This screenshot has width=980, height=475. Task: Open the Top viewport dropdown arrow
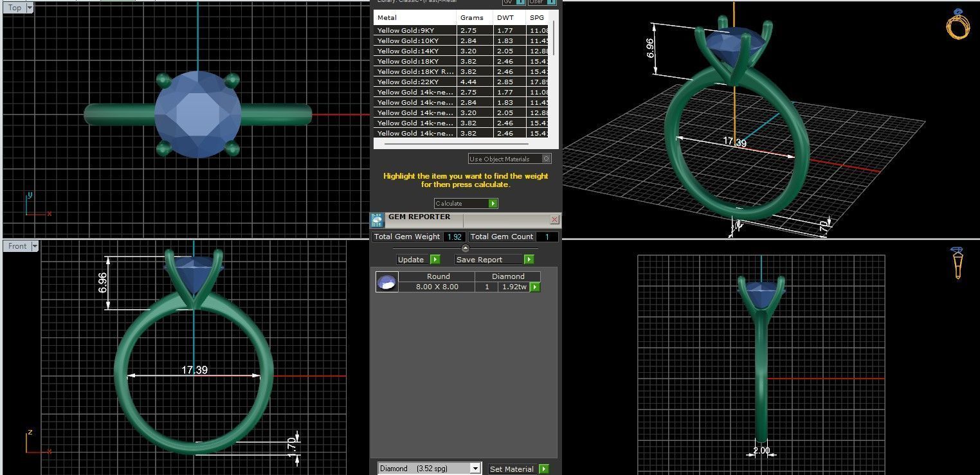30,8
